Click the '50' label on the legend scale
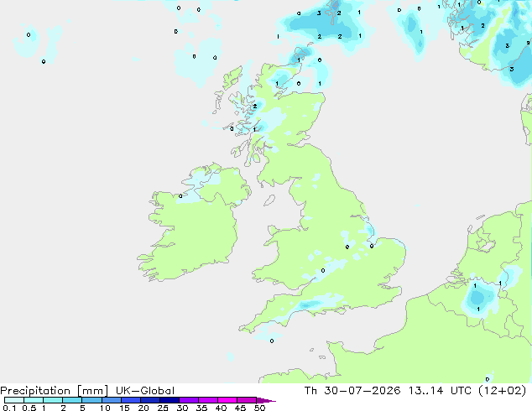This screenshot has height=411, width=532. pos(260,408)
